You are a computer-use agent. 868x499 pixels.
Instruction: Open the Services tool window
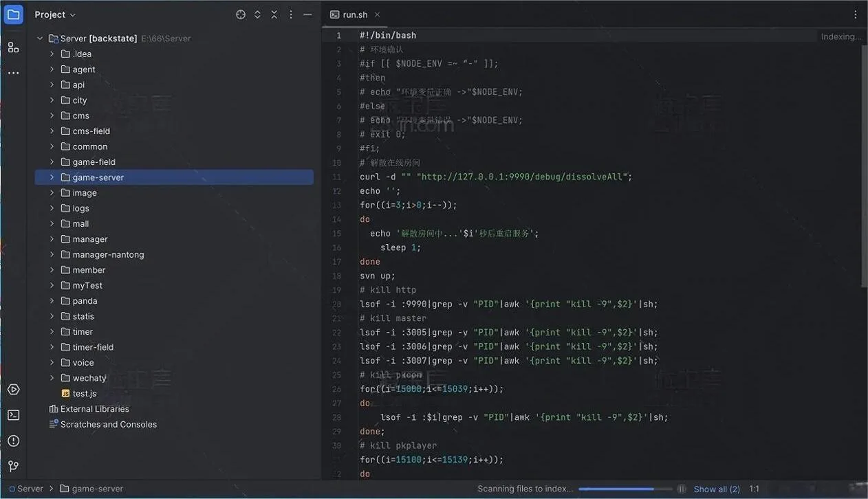(x=14, y=390)
